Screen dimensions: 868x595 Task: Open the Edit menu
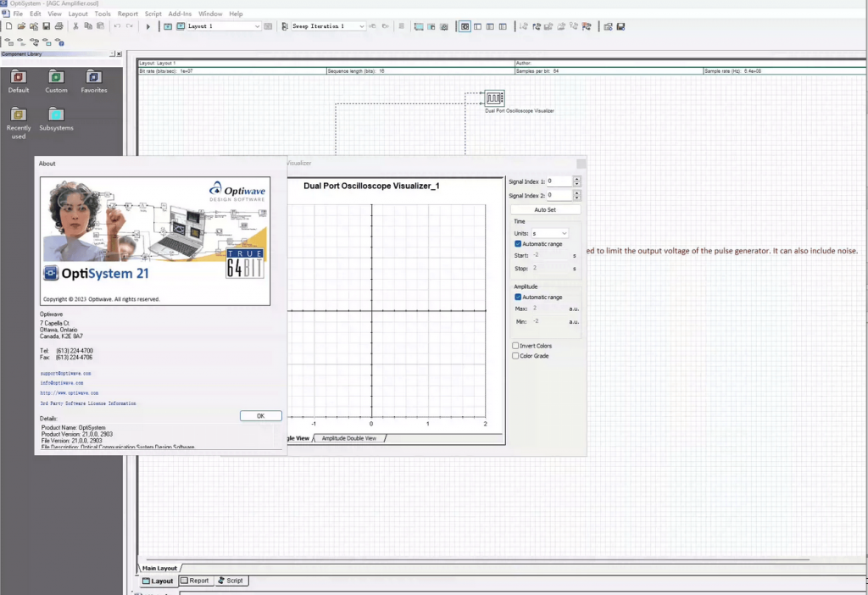tap(36, 14)
